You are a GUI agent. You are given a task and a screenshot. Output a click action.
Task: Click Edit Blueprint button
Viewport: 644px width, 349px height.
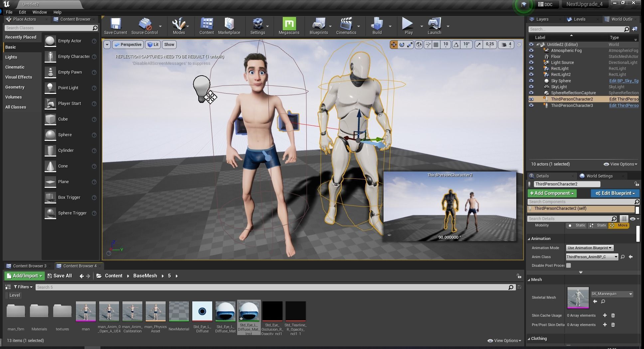[x=615, y=193]
